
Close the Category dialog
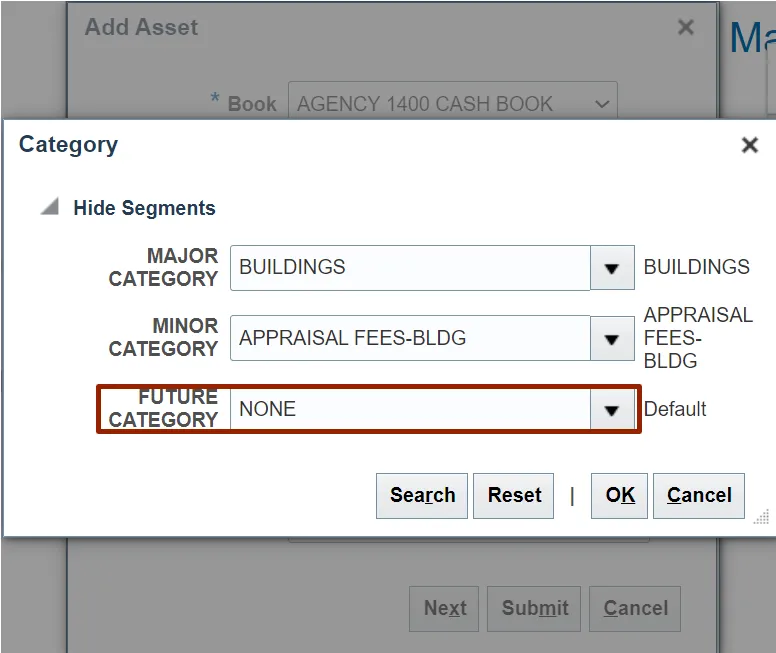tap(749, 146)
